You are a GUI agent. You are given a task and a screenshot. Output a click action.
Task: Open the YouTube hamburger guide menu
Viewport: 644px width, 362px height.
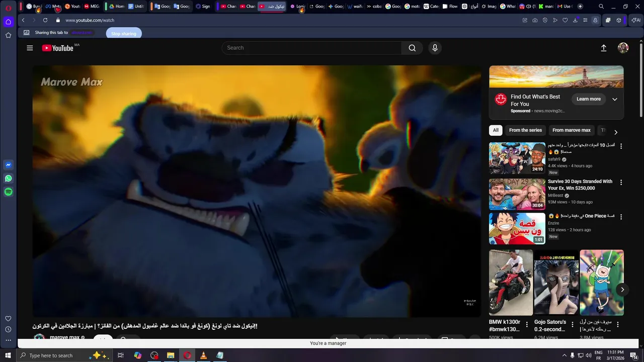[x=30, y=48]
